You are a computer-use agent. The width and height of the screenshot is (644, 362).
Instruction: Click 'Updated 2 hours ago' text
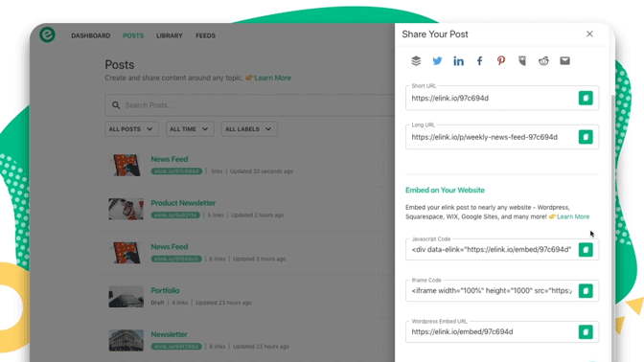tap(258, 215)
